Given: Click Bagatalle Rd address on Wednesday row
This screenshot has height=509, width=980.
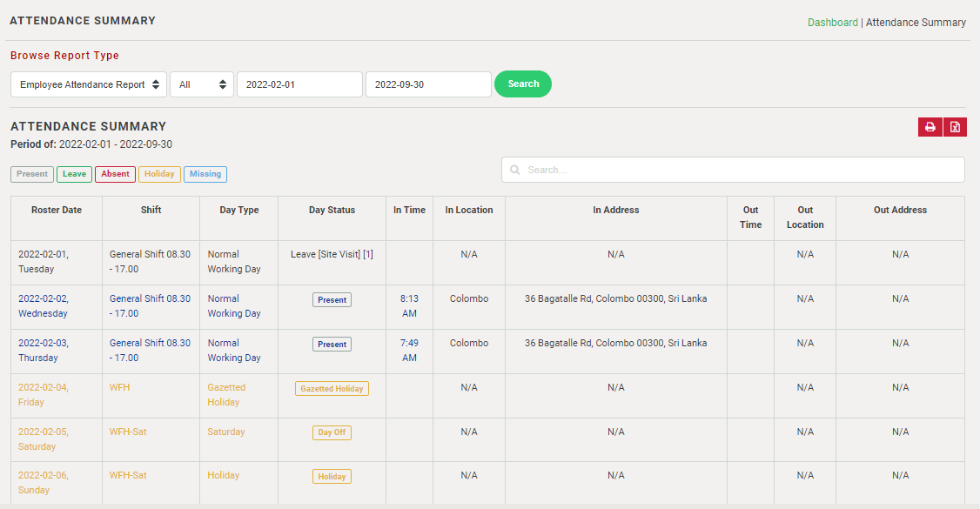Looking at the screenshot, I should 615,298.
